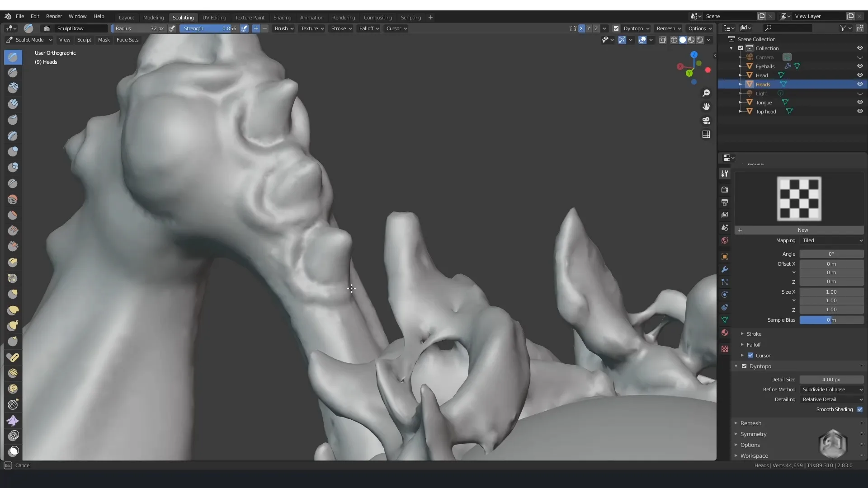This screenshot has width=868, height=488.
Task: Select the Layer brush tool
Action: [x=13, y=136]
